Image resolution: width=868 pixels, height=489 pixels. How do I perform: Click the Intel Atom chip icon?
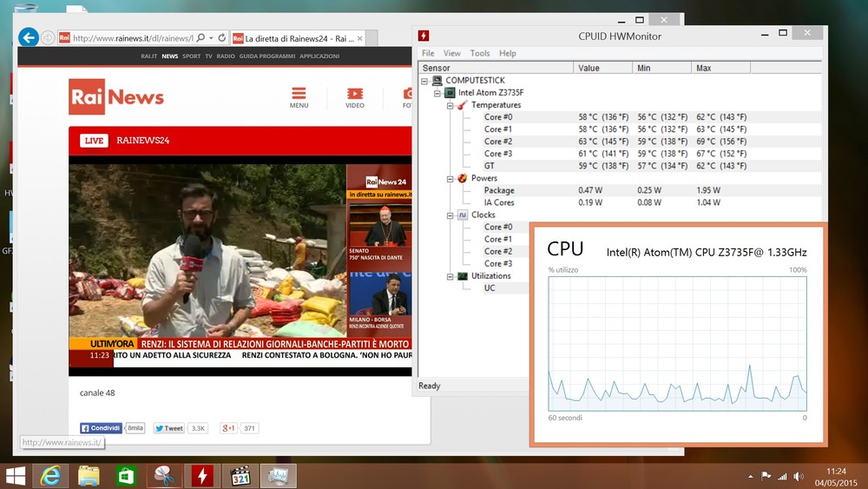[450, 92]
